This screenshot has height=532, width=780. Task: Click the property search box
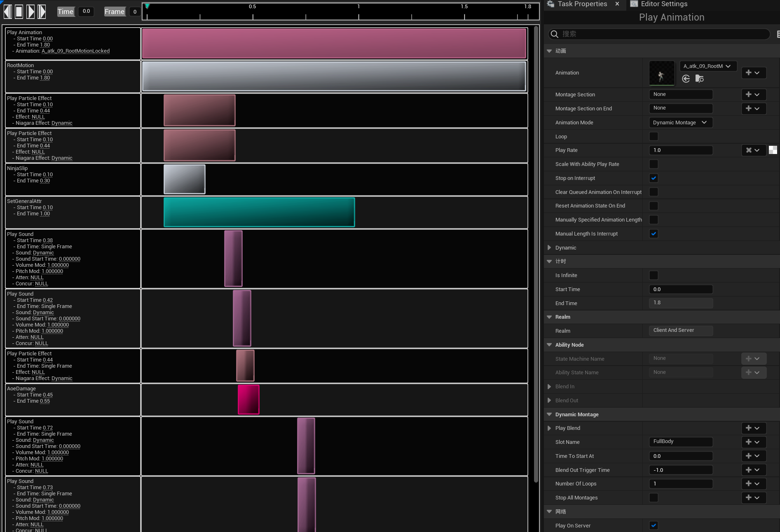(x=659, y=34)
